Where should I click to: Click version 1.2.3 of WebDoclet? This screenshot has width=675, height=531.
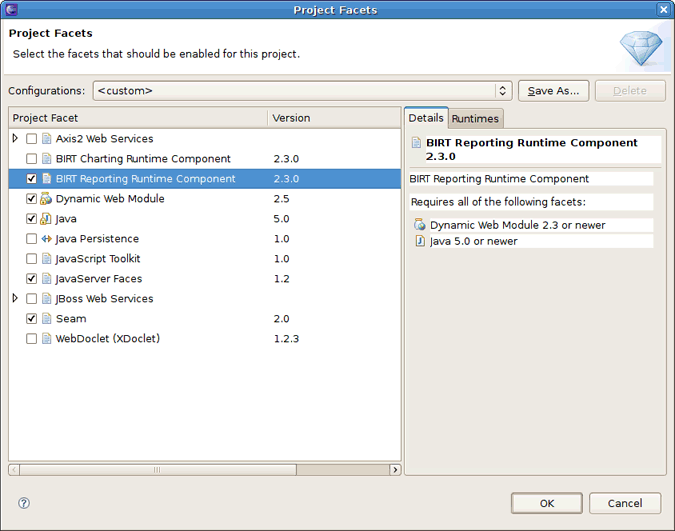pos(286,339)
